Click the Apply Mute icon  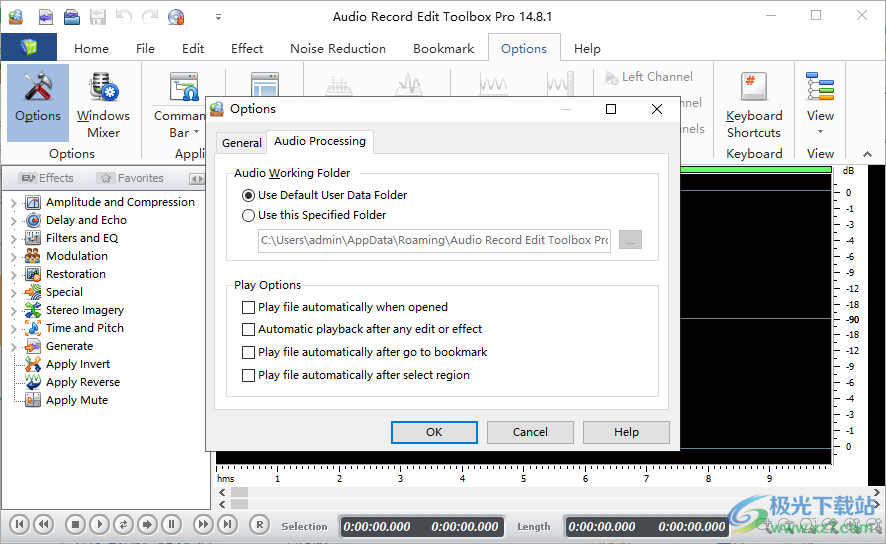33,400
